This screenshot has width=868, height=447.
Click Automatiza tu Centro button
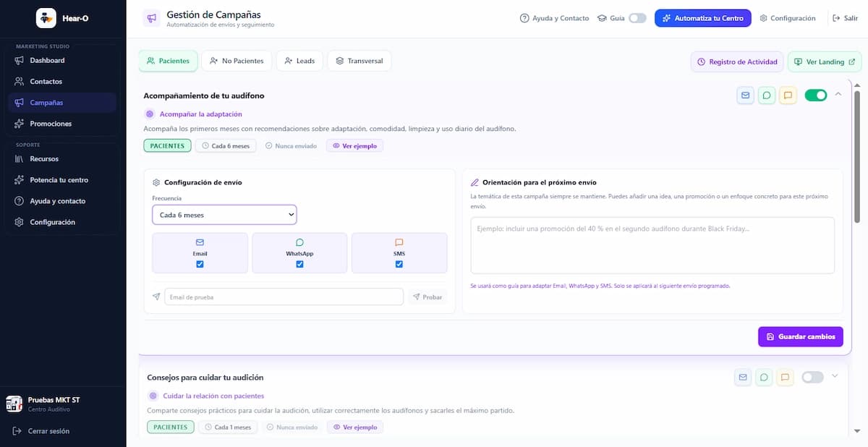tap(703, 18)
